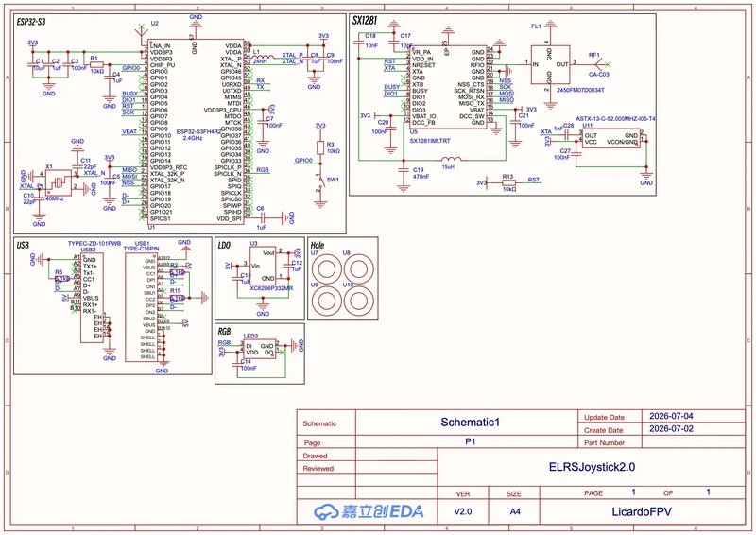Select resistor R3 above SW1

click(x=320, y=147)
